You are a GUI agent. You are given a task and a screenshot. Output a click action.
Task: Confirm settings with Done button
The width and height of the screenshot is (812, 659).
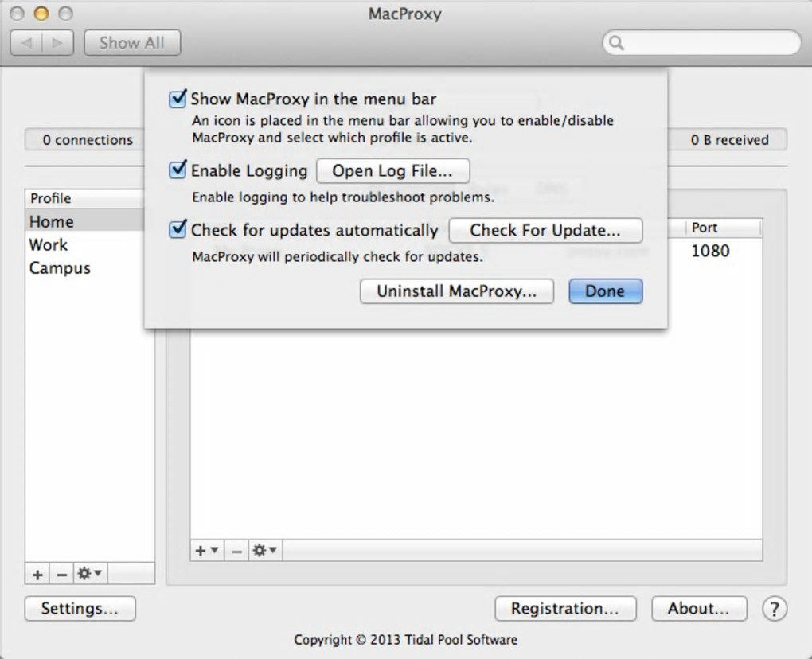click(605, 291)
